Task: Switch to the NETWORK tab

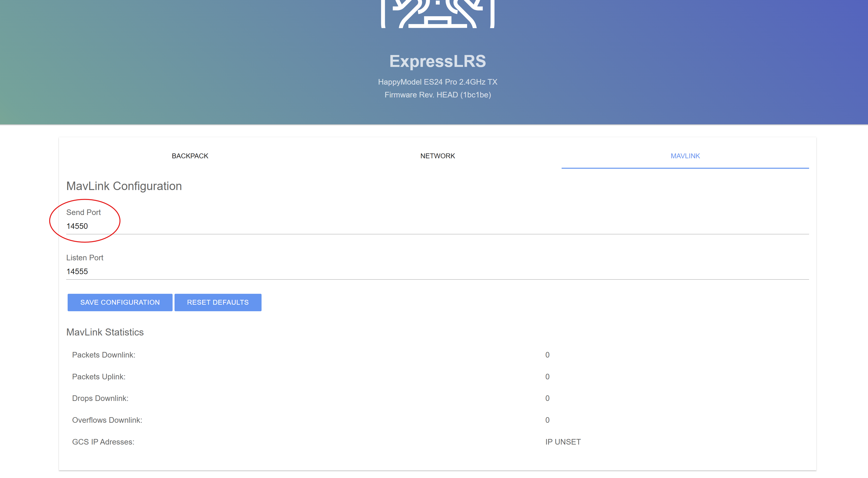Action: pyautogui.click(x=437, y=156)
